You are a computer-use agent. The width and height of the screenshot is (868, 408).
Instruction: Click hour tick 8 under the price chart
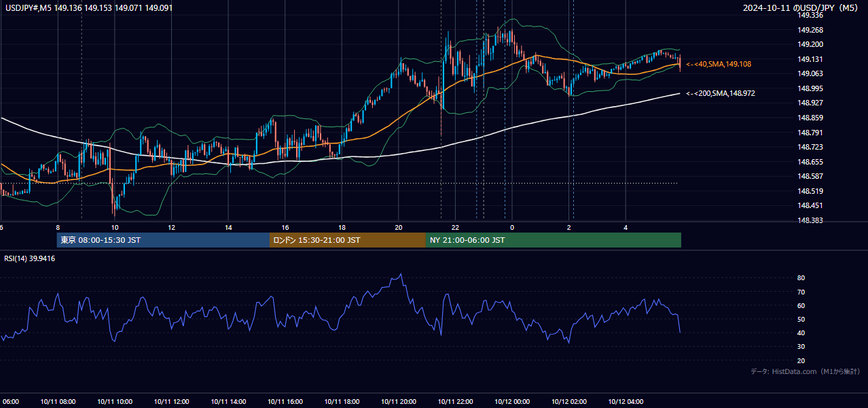(58, 227)
